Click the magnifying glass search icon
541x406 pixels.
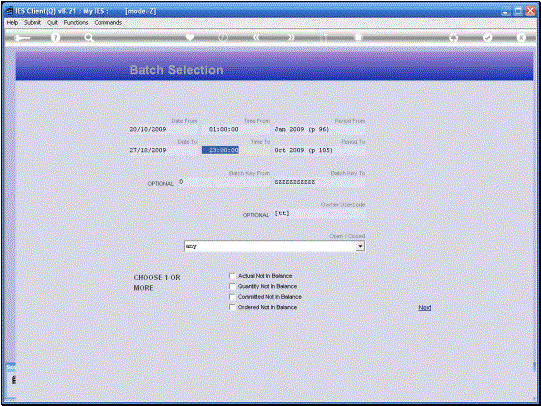[89, 38]
